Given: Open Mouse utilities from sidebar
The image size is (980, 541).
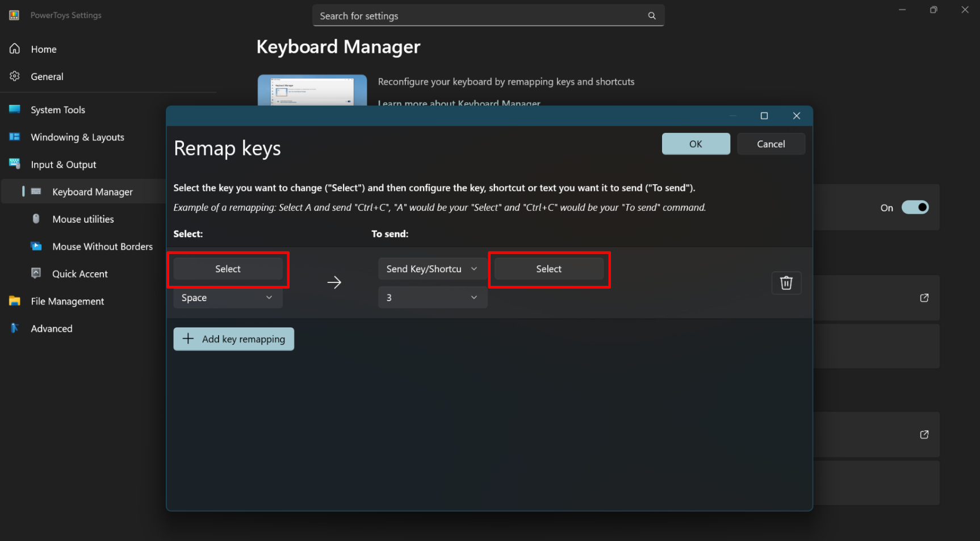Looking at the screenshot, I should (83, 219).
